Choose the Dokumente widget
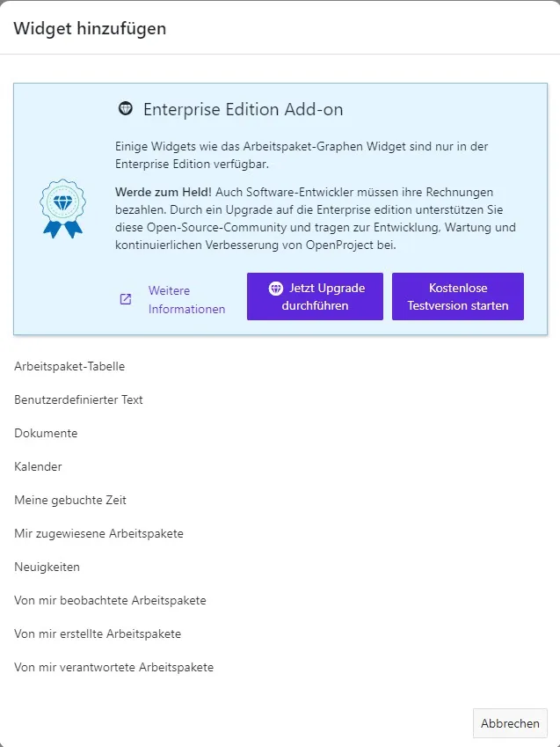This screenshot has height=747, width=560. tap(46, 433)
